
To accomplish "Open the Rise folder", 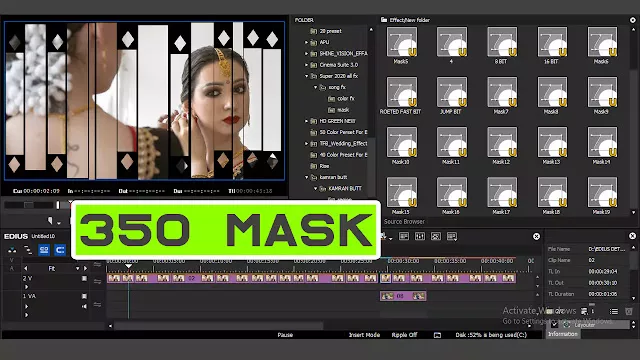I will 320,166.
